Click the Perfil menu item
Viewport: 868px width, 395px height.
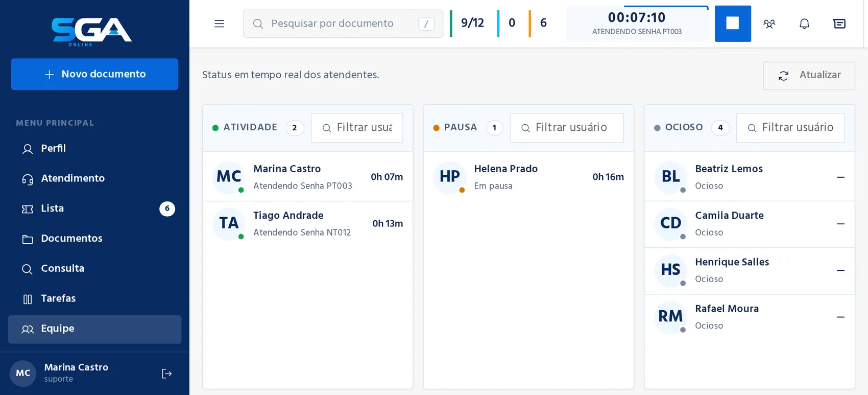94,148
